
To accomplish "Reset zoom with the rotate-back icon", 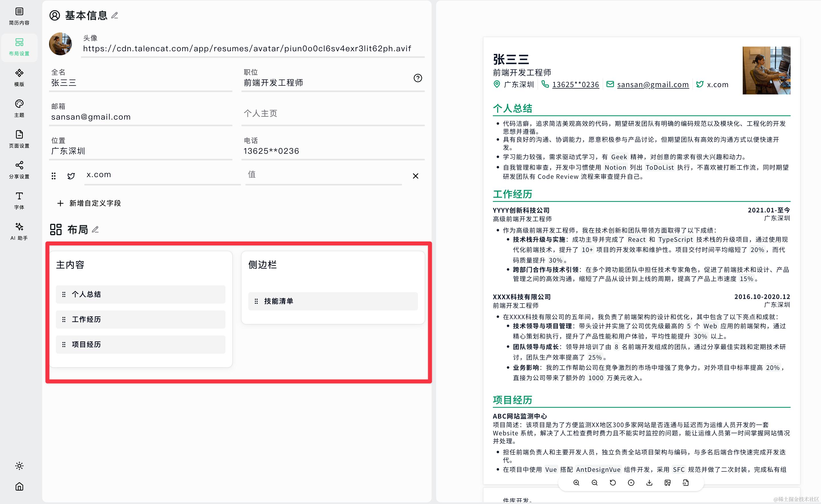I will (x=613, y=483).
